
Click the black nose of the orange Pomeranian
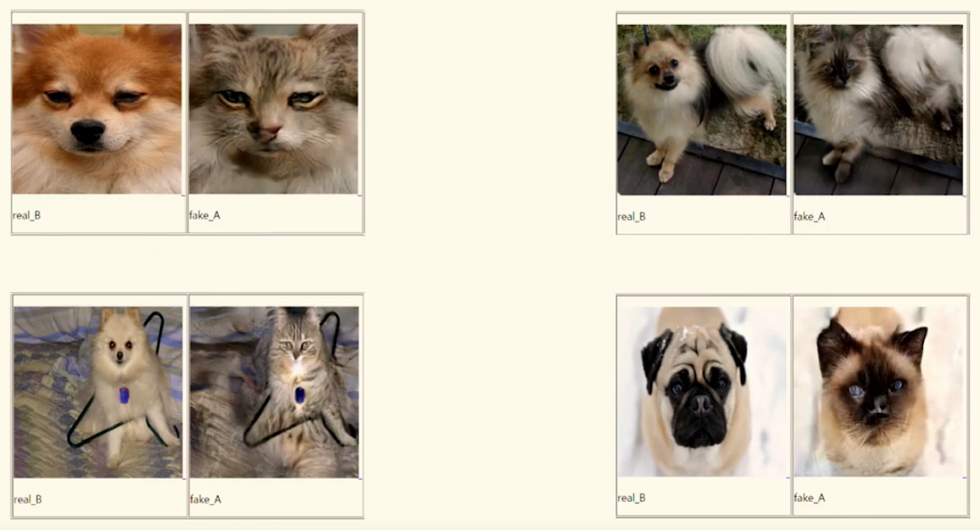tap(88, 131)
